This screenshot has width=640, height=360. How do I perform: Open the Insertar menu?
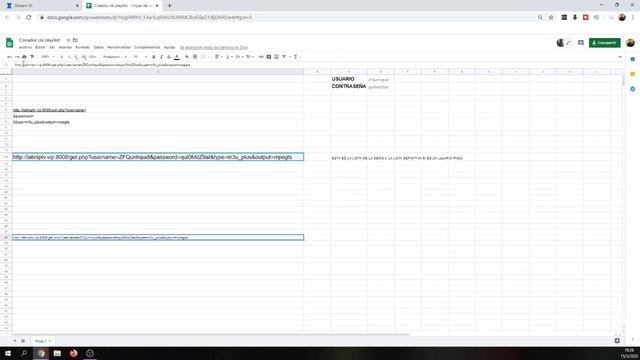[x=65, y=47]
